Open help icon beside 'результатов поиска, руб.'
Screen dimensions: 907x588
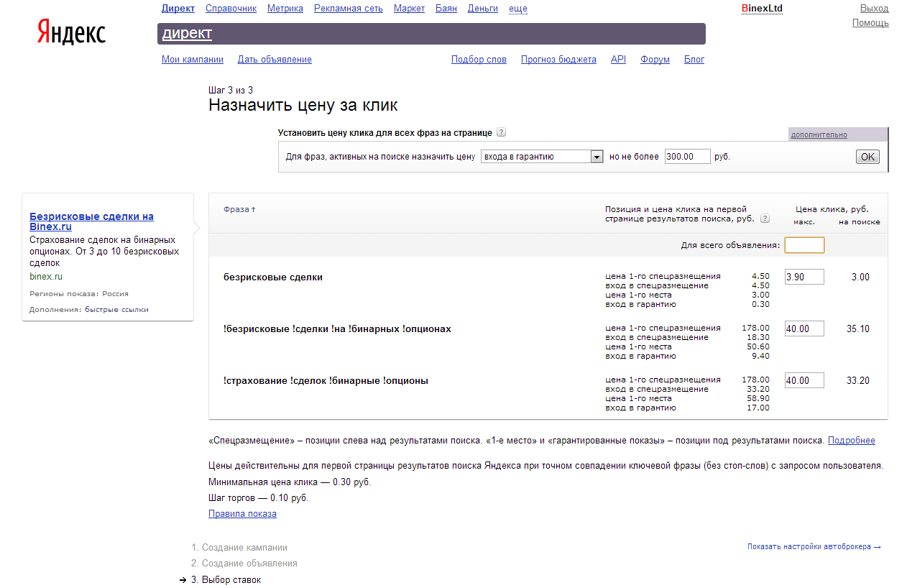click(765, 219)
